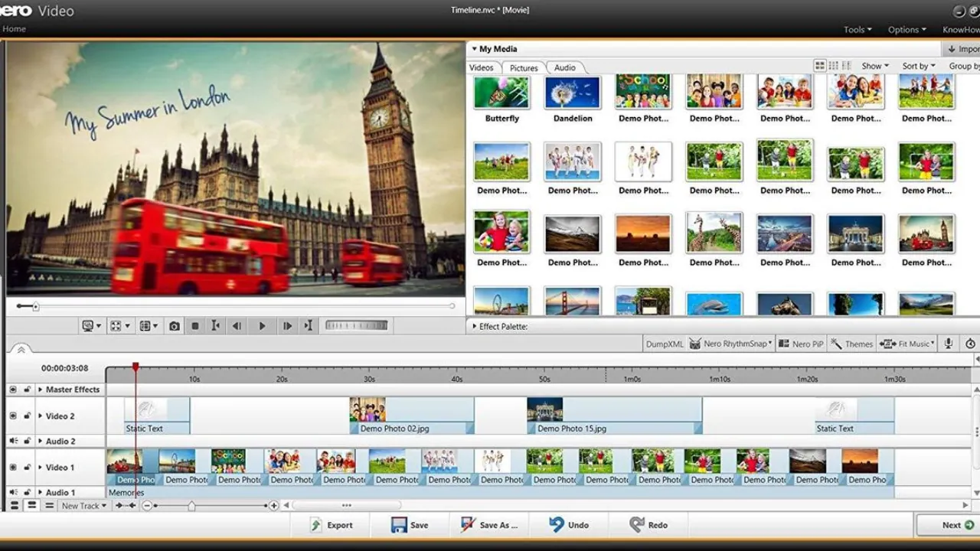Select the medium track height icon
The height and width of the screenshot is (551, 980).
[31, 506]
